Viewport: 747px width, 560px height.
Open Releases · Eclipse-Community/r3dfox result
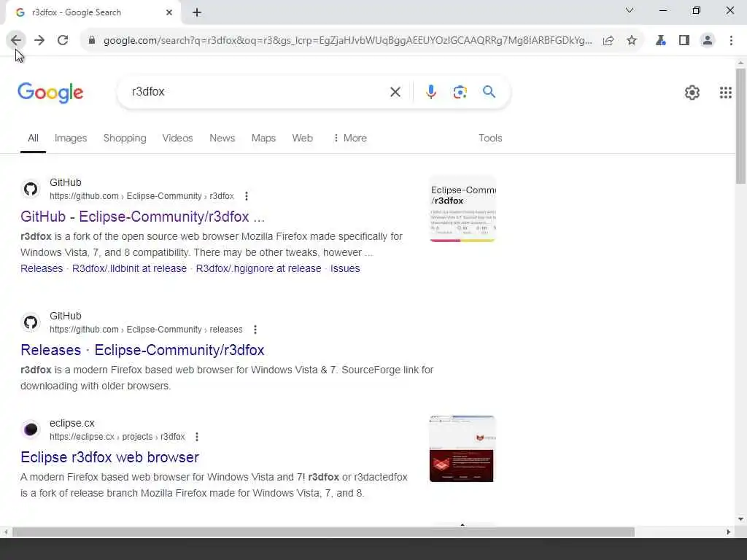pos(142,350)
